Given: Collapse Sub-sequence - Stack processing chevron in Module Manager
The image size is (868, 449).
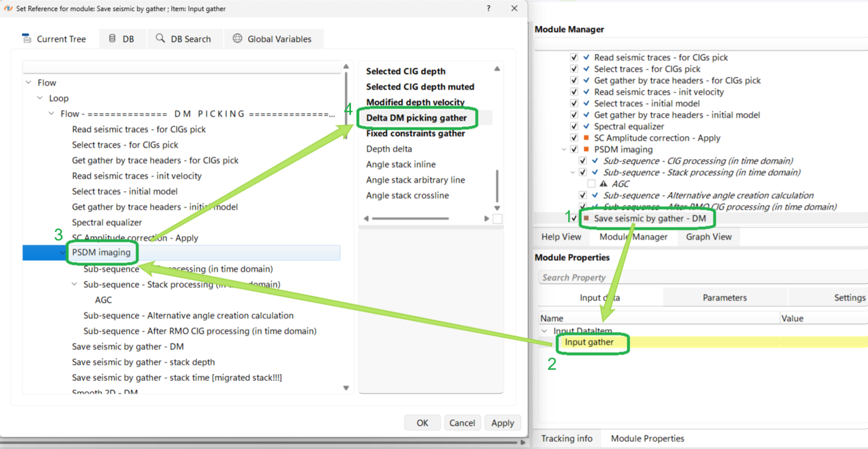Looking at the screenshot, I should pos(573,172).
